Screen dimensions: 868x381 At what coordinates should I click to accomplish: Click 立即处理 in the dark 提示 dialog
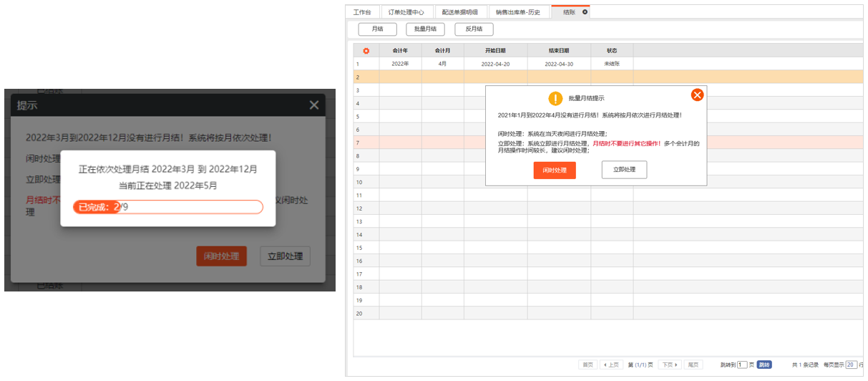285,256
